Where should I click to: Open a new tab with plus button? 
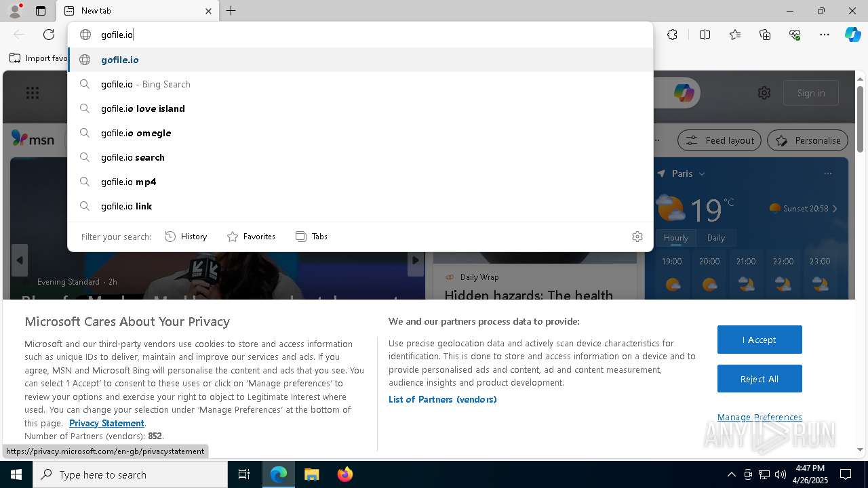231,11
